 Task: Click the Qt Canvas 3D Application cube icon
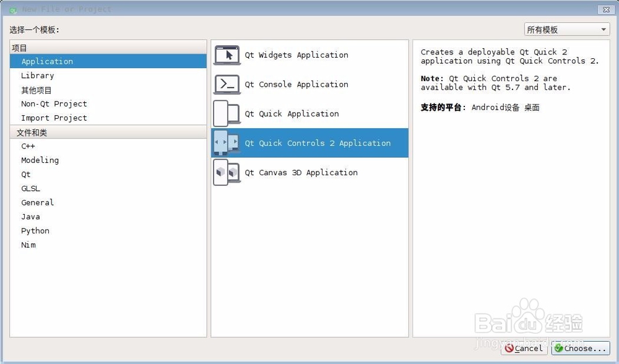227,172
